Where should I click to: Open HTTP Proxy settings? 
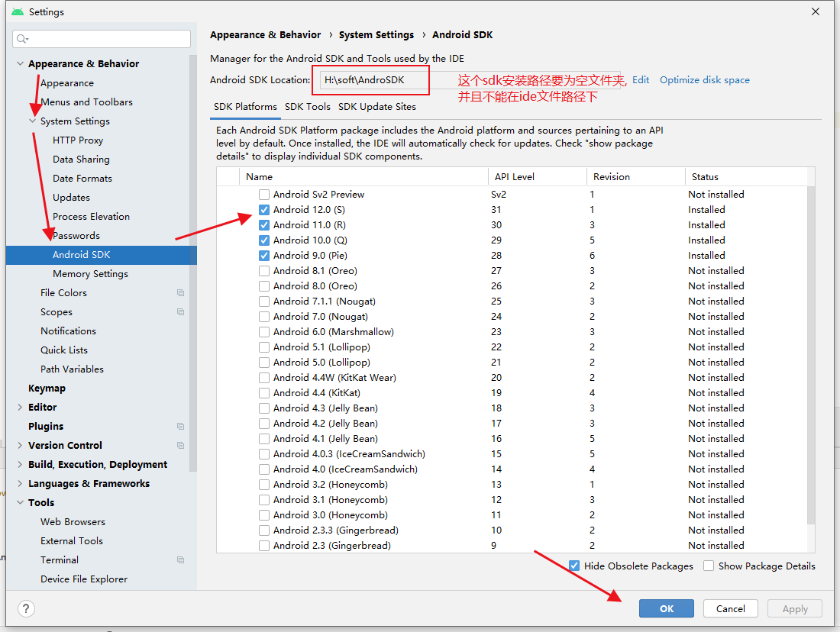click(78, 140)
